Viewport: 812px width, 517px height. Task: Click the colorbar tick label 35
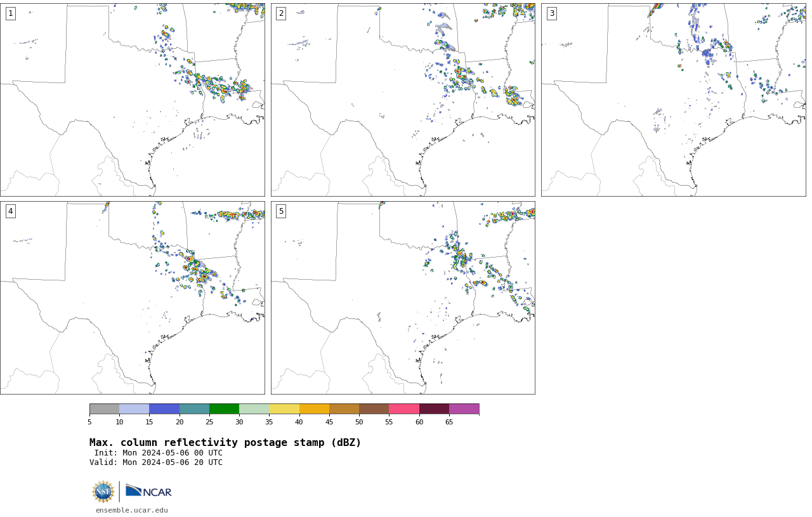tap(269, 422)
